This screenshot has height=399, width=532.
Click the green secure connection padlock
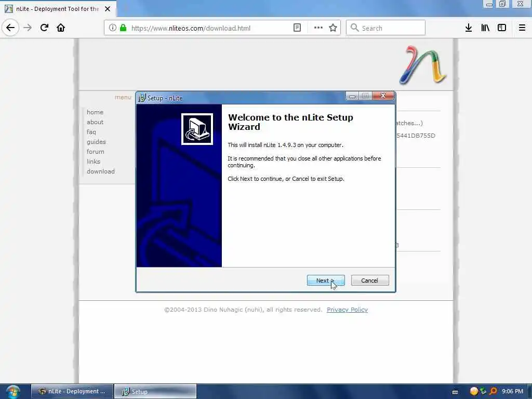pos(123,28)
